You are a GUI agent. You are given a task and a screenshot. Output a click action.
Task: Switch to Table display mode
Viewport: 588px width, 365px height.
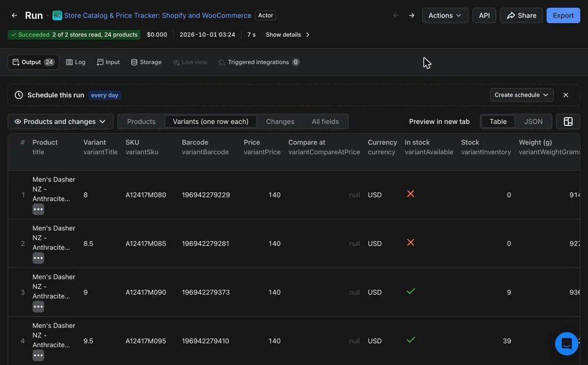498,122
